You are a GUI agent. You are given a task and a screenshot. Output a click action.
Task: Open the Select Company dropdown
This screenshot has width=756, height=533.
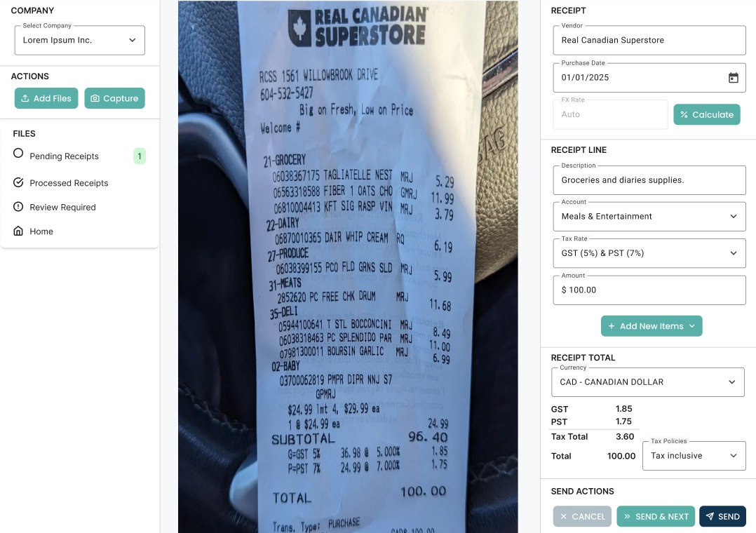coord(79,40)
